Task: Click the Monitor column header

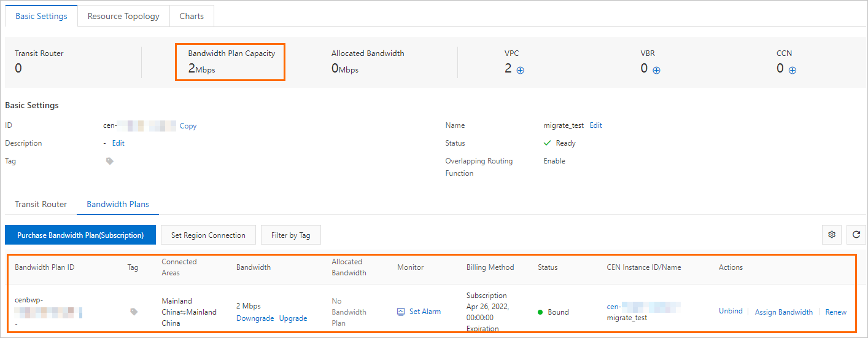Action: click(411, 267)
